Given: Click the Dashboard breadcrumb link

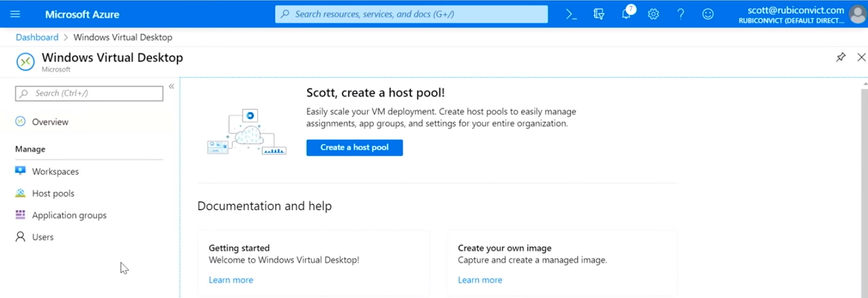Looking at the screenshot, I should coord(37,37).
